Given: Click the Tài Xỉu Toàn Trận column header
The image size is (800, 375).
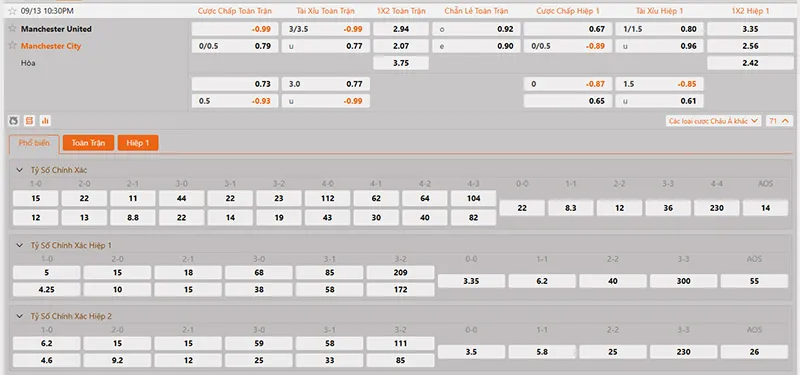Looking at the screenshot, I should pyautogui.click(x=326, y=11).
